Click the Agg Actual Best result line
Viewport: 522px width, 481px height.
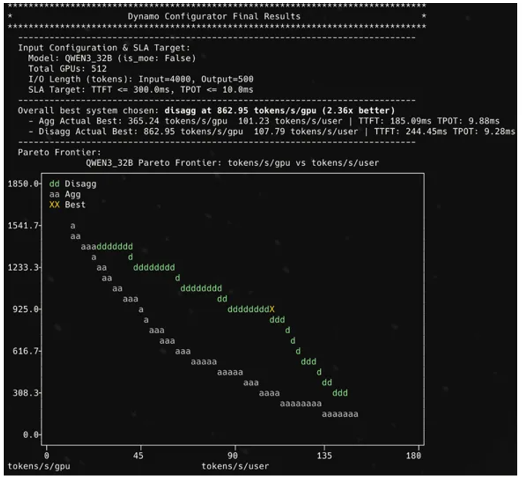[269, 121]
